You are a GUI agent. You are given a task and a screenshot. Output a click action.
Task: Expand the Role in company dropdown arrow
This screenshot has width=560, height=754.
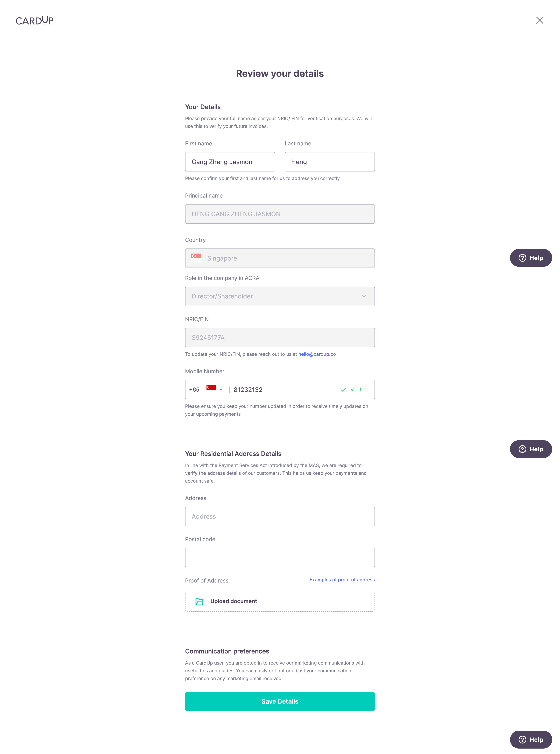click(x=364, y=296)
